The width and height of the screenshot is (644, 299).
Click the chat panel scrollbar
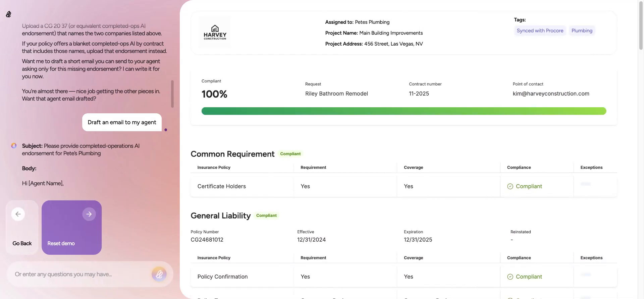(x=172, y=94)
